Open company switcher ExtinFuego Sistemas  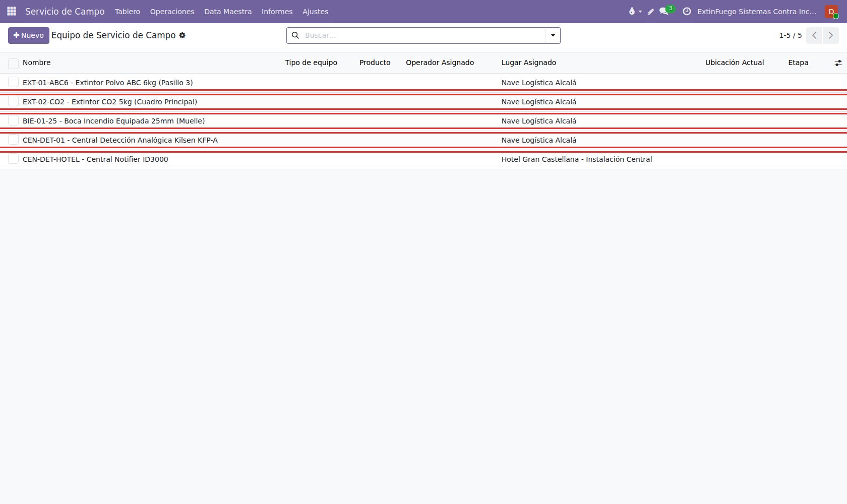[x=757, y=12]
